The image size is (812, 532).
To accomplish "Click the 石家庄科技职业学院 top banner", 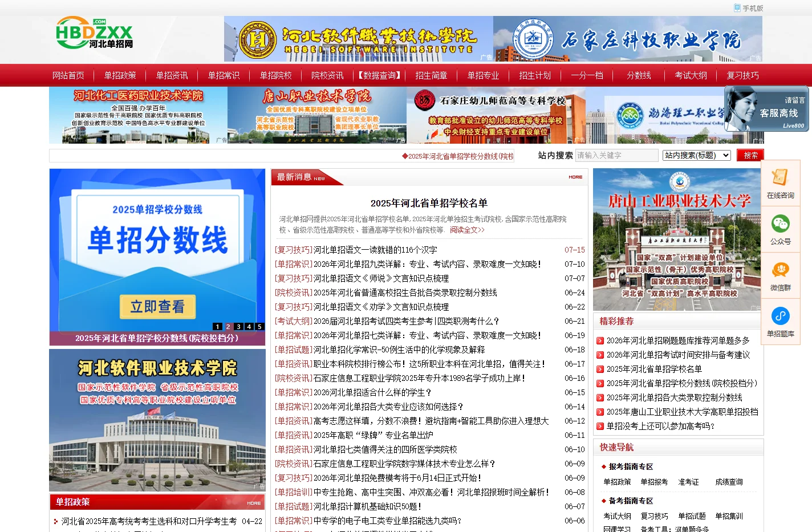I will pos(628,39).
